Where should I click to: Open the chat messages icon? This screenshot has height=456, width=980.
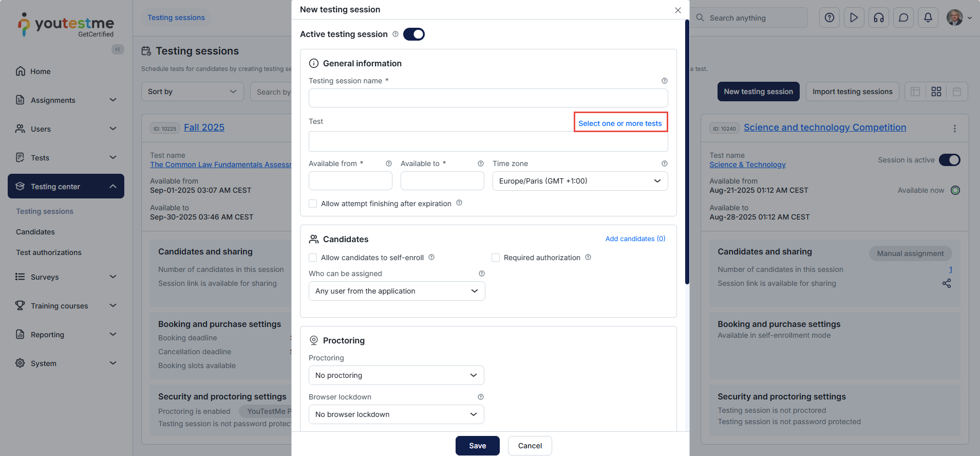903,18
